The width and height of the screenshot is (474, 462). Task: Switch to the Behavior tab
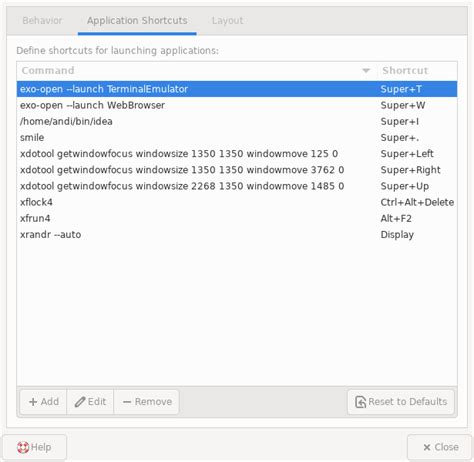click(42, 20)
